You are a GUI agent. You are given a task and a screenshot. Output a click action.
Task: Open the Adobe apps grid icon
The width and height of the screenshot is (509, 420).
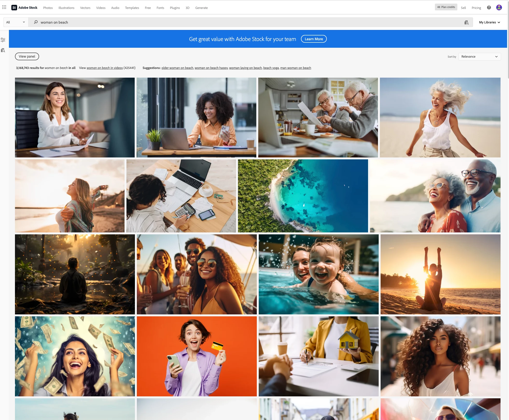[x=4, y=7]
